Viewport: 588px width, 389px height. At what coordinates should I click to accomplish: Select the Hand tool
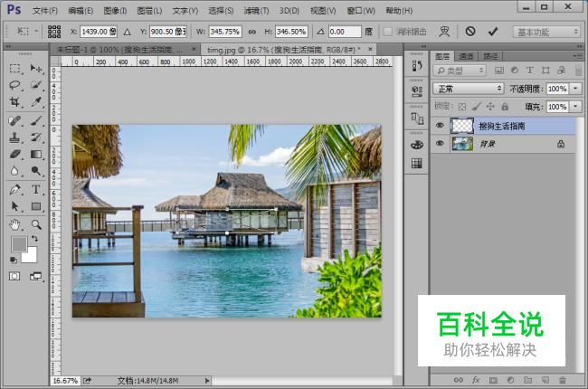pyautogui.click(x=14, y=224)
